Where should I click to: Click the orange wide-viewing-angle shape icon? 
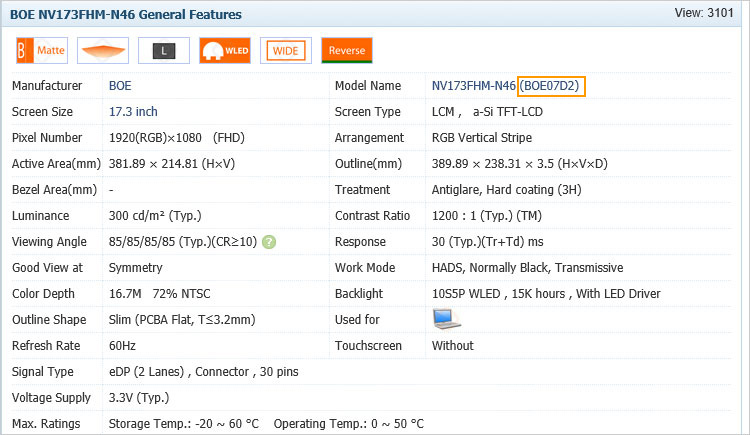[103, 50]
